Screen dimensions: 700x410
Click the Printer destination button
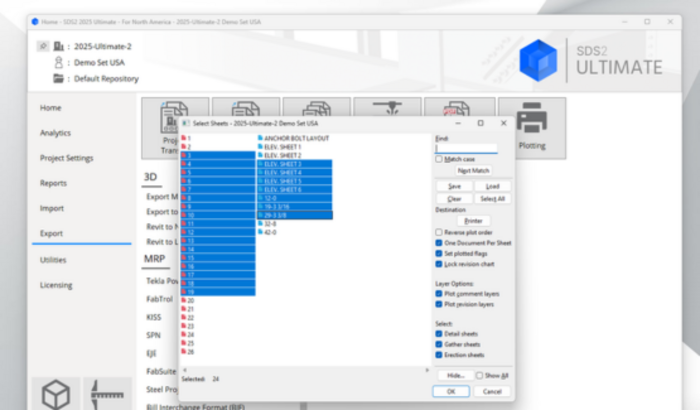pos(473,220)
